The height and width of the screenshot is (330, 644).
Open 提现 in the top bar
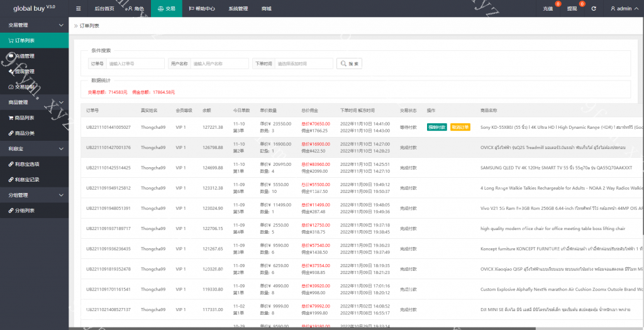point(572,9)
